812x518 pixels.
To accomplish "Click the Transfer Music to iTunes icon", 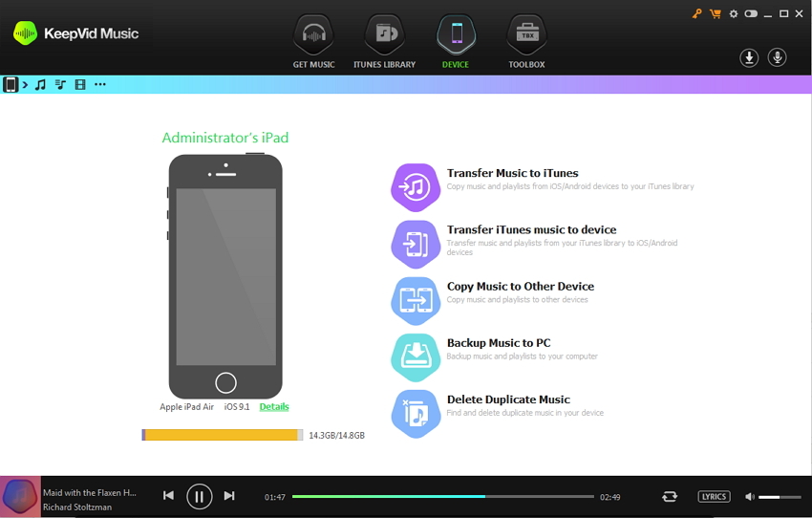I will (416, 187).
